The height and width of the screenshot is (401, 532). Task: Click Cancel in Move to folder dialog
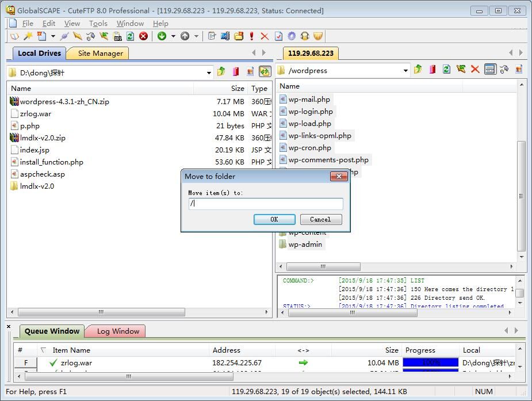tap(320, 220)
